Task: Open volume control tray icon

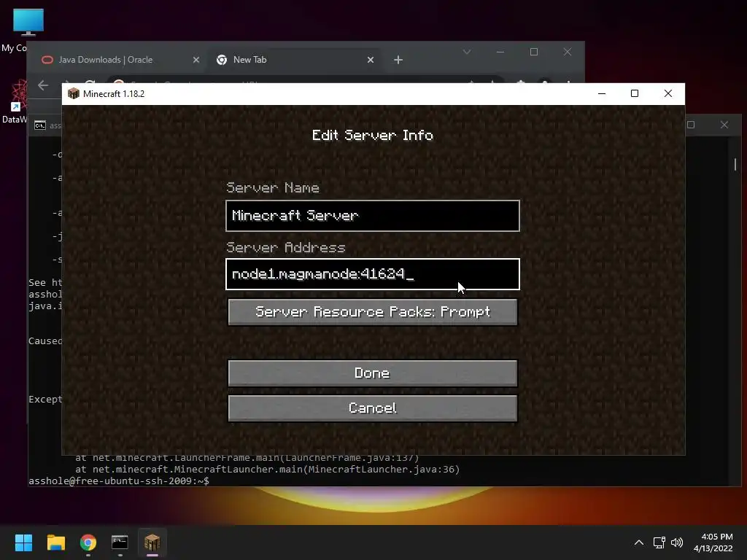Action: point(676,542)
